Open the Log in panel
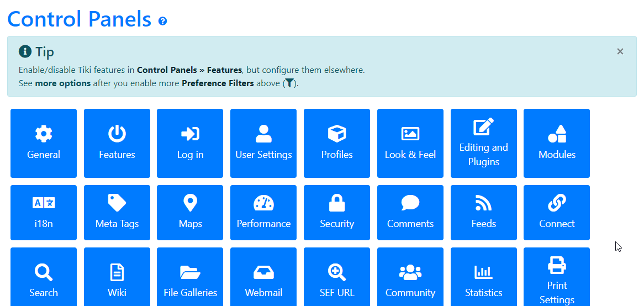 pyautogui.click(x=190, y=144)
